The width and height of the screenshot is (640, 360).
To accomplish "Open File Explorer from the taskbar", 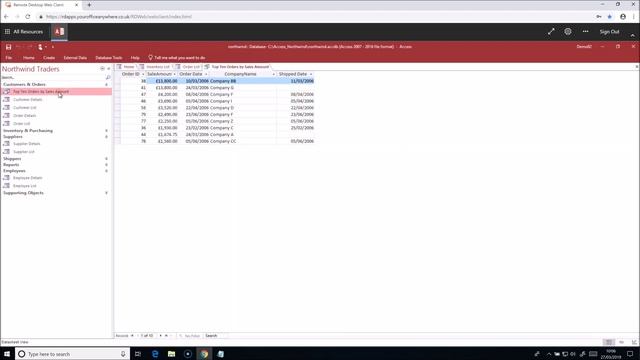I will (171, 354).
